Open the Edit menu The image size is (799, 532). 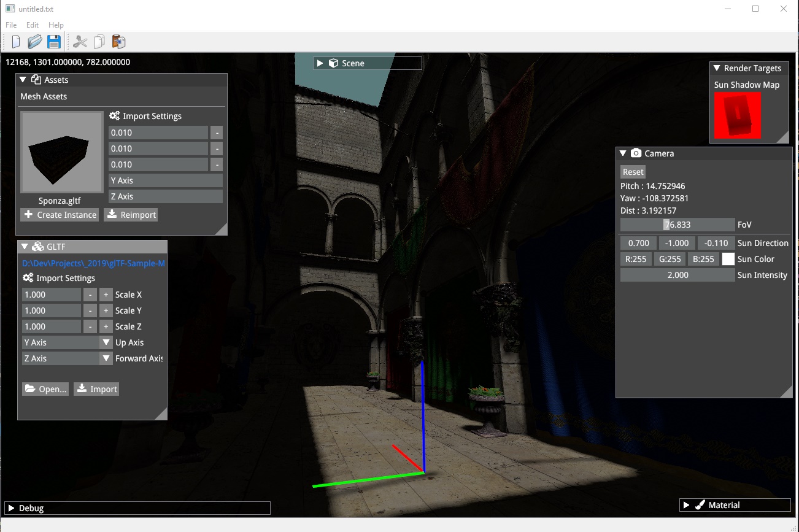33,25
